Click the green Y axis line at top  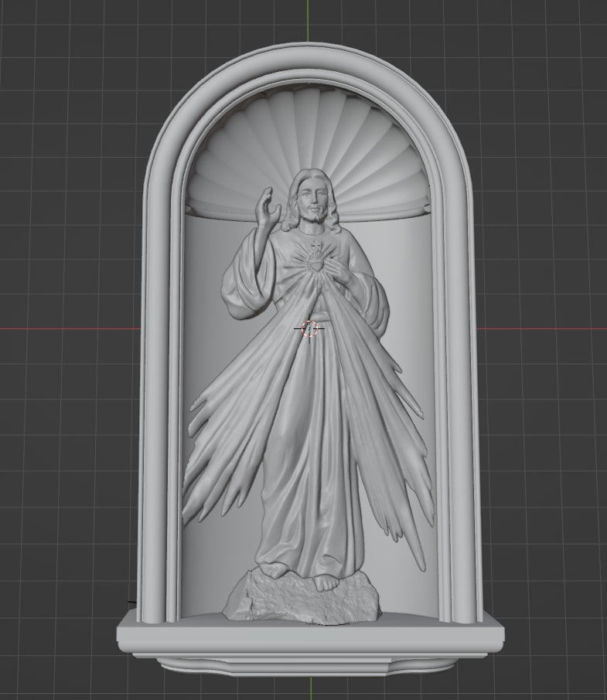tap(308, 19)
